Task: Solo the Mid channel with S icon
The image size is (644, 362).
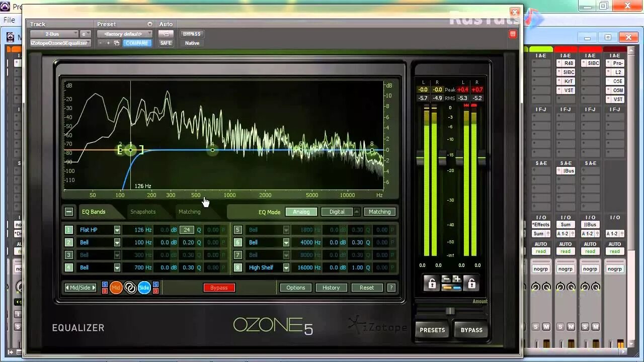Action: (105, 284)
